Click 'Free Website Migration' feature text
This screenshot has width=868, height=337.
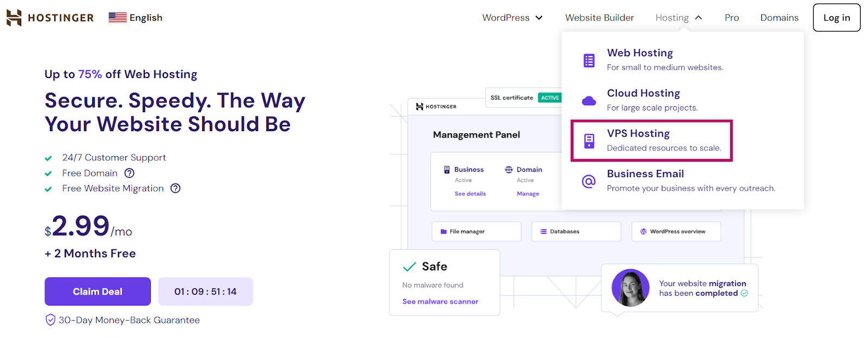113,189
